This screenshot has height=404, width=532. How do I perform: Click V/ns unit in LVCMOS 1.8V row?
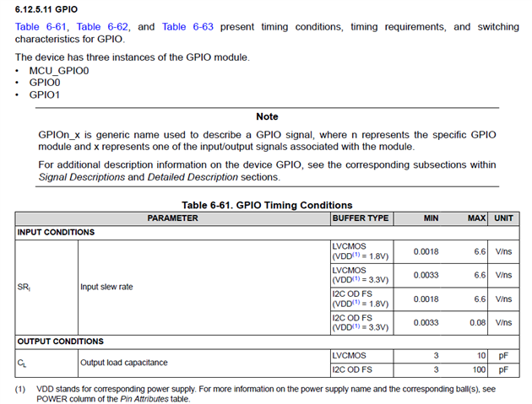(x=503, y=251)
